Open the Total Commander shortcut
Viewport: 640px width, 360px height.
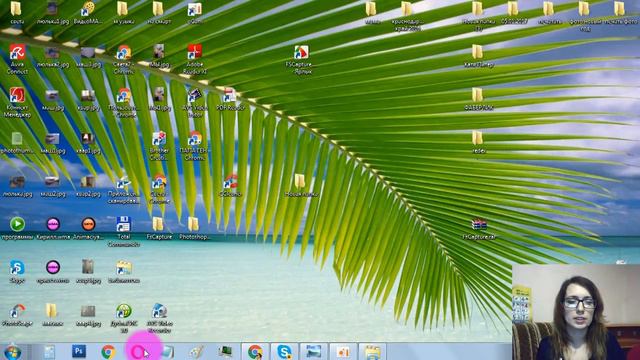(x=124, y=231)
